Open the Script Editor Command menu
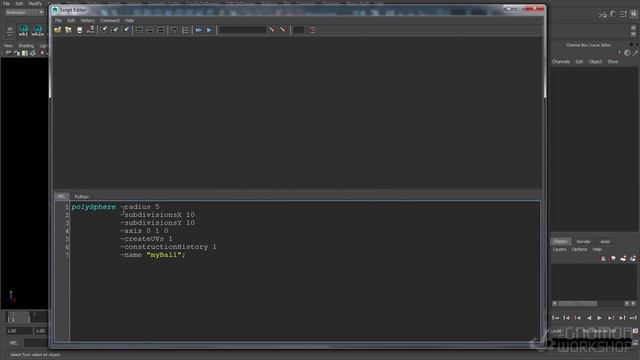The height and width of the screenshot is (360, 640). click(x=110, y=20)
